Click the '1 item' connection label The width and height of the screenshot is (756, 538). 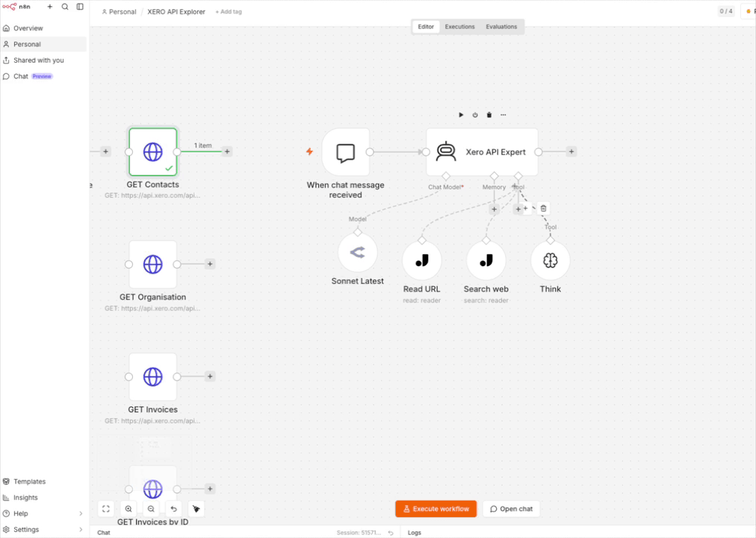[x=202, y=145]
